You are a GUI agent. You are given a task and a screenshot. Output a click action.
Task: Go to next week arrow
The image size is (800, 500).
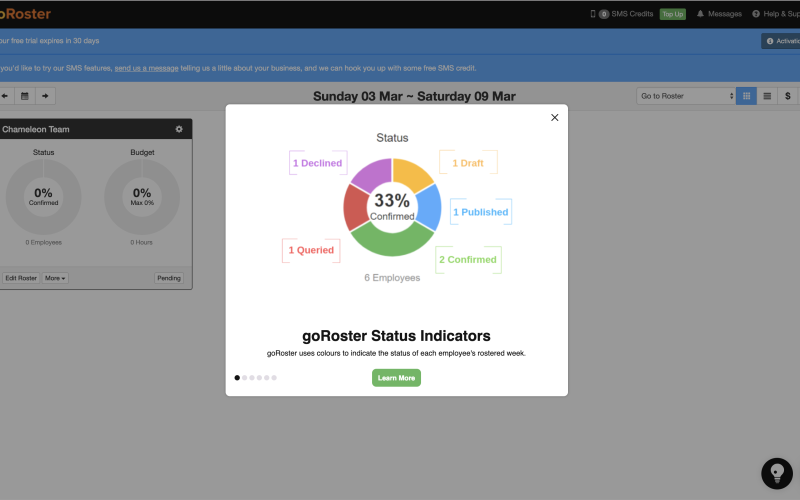pos(45,96)
